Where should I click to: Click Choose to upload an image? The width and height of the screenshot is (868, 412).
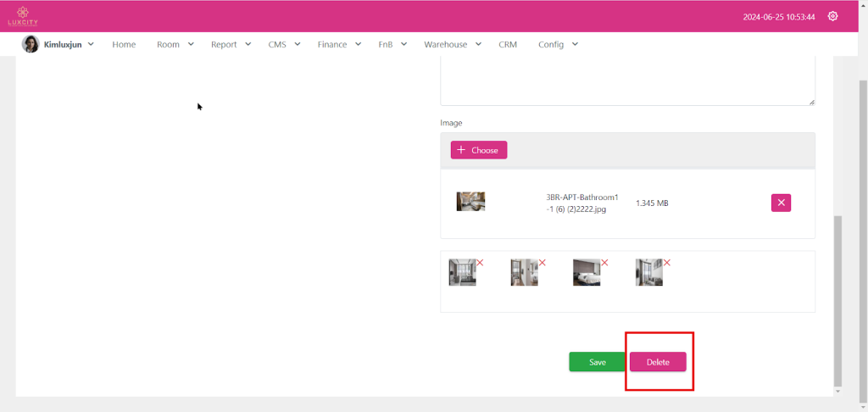(478, 150)
